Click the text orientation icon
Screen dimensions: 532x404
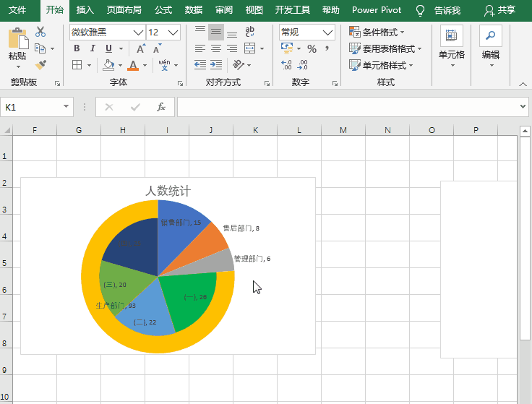[x=239, y=64]
